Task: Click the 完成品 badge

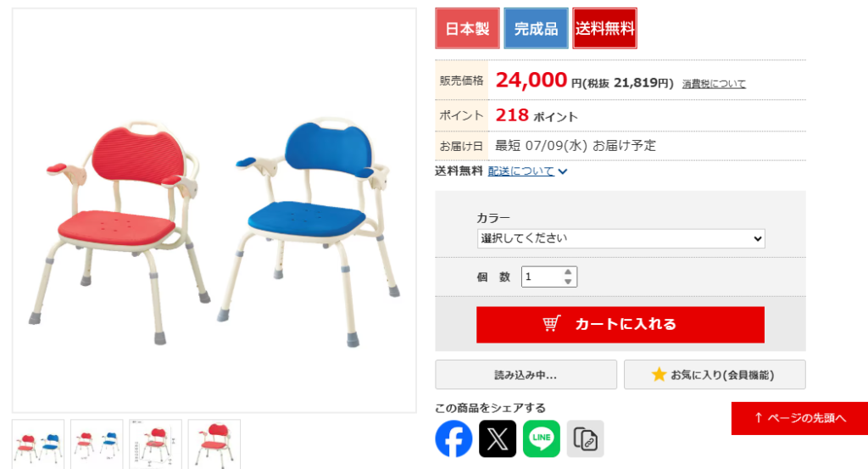Action: [x=536, y=28]
